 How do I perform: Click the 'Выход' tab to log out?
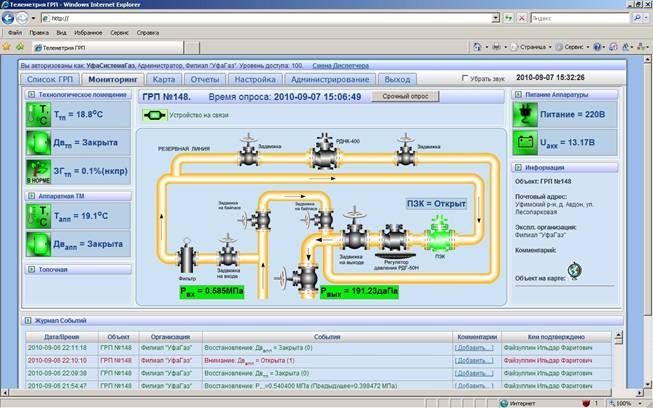tap(397, 79)
